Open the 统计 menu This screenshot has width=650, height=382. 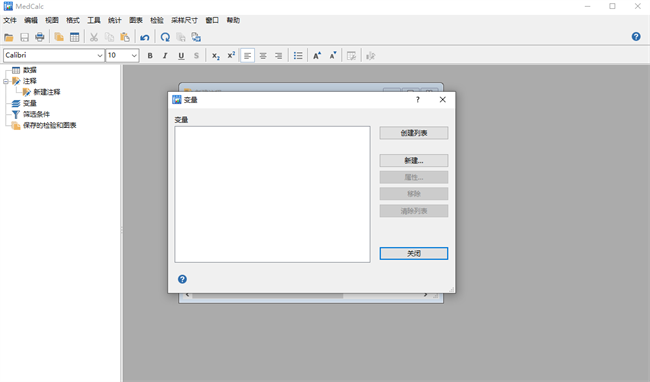[x=115, y=20]
